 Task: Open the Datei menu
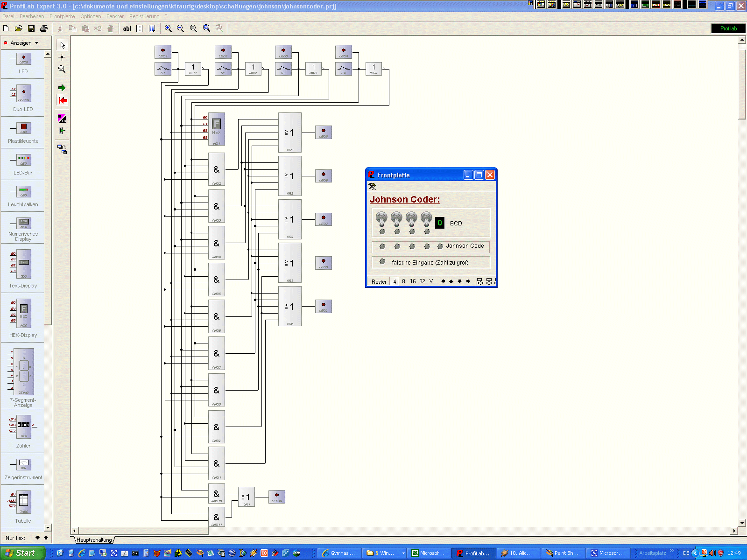8,16
